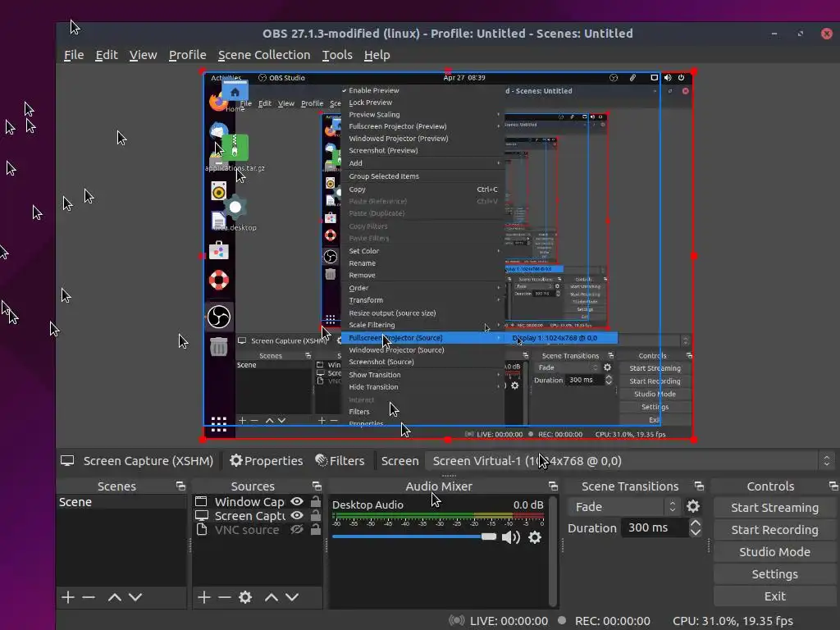This screenshot has height=630, width=840.
Task: Move source down in Sources list
Action: tap(292, 597)
